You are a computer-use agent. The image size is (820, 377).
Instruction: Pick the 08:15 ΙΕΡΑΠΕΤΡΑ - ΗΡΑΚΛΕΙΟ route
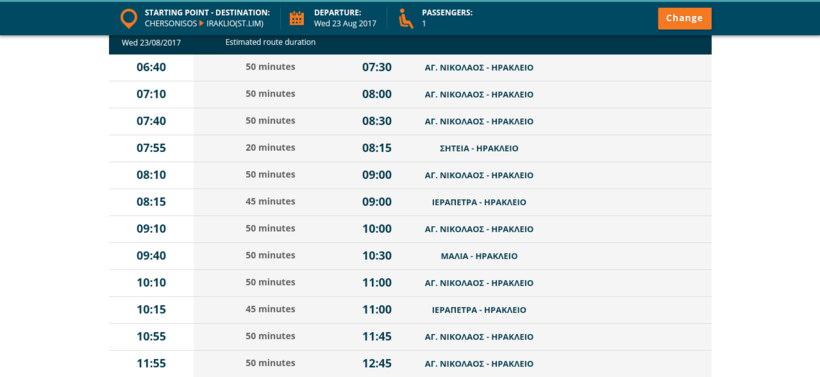[x=479, y=202]
